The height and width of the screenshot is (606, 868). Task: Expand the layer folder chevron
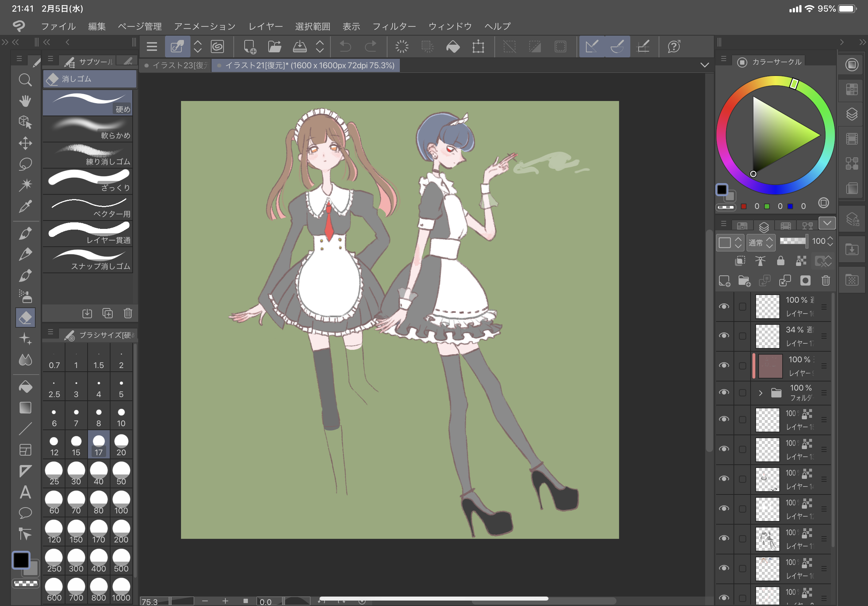761,393
